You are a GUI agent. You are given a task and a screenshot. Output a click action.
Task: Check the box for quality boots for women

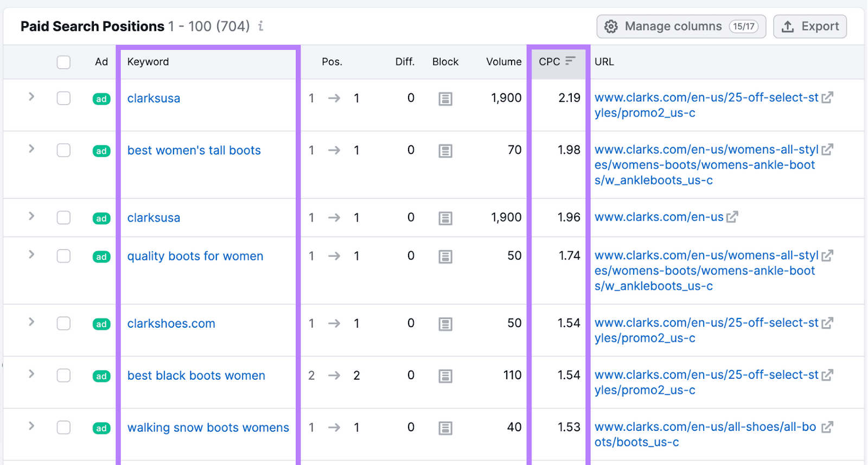[63, 256]
